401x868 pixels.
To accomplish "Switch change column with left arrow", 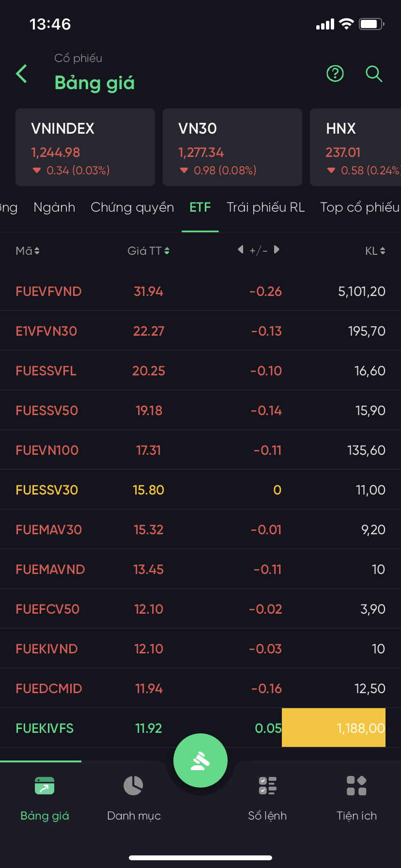I will click(241, 250).
